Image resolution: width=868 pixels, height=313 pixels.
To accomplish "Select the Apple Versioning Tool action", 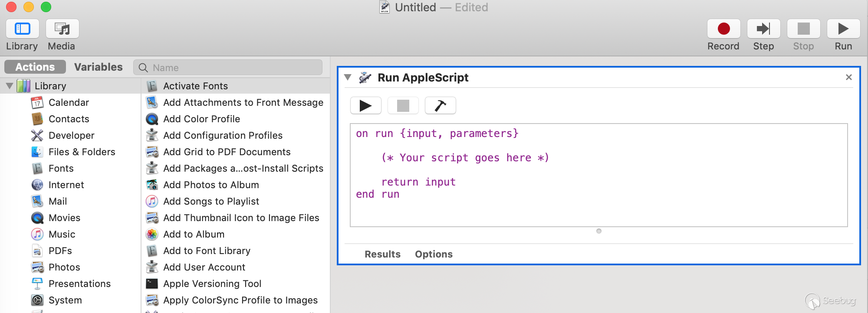I will point(212,284).
